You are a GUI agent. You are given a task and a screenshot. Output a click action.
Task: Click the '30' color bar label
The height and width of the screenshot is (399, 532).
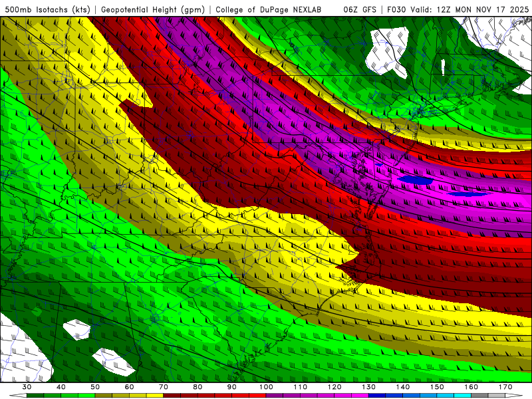click(27, 387)
